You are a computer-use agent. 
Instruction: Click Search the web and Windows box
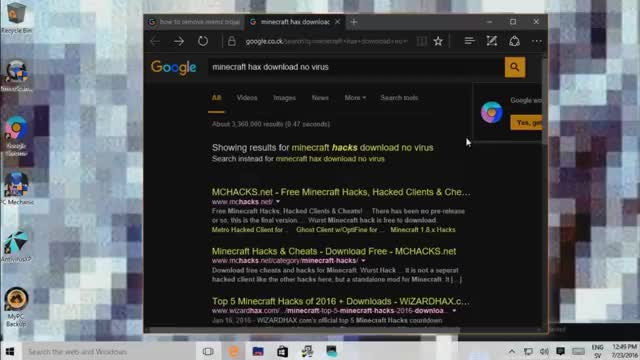click(108, 351)
